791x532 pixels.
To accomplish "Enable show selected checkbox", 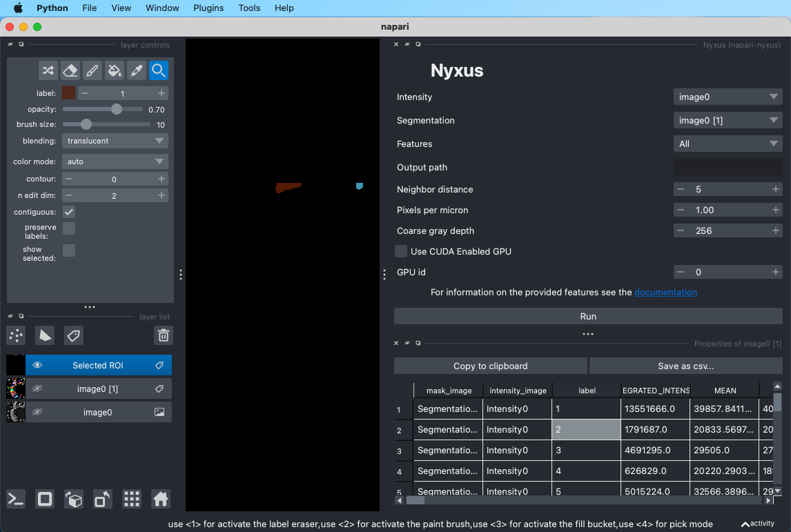I will click(69, 250).
